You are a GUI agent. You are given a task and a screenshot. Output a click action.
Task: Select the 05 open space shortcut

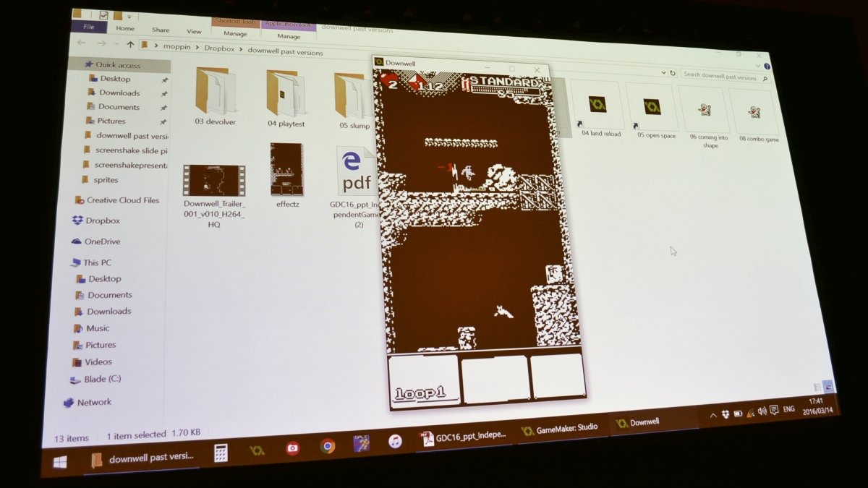(x=654, y=111)
